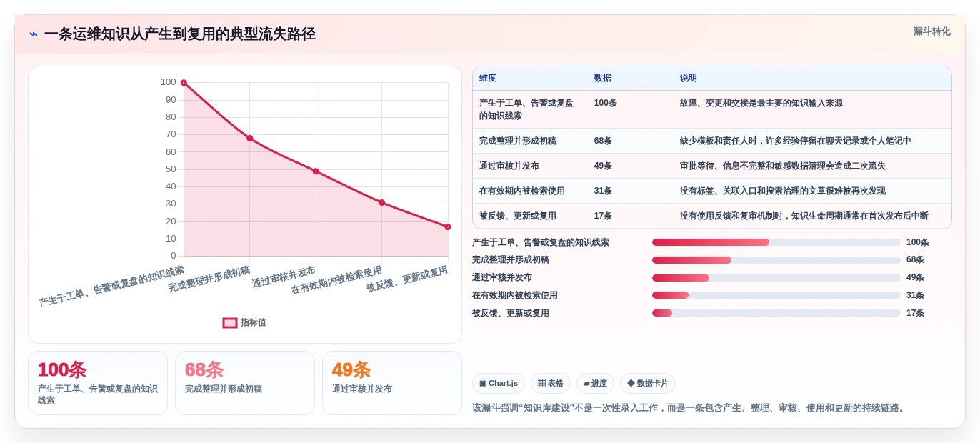
Task: Click the chart data point at 100
Action: pos(184,83)
